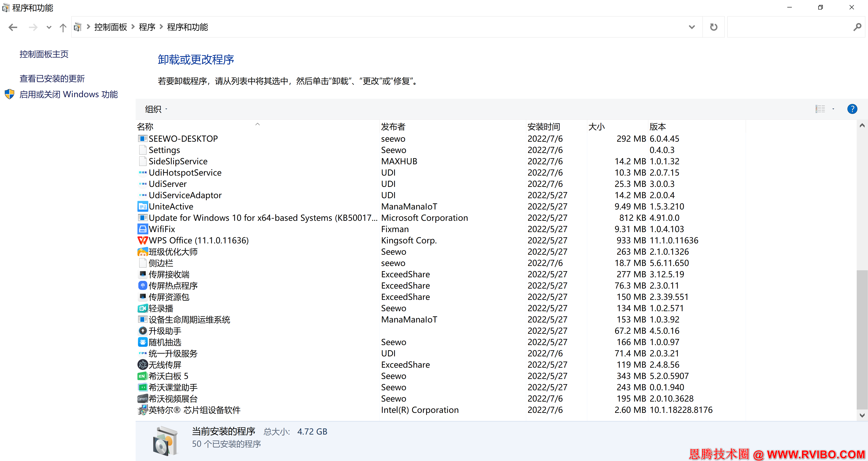This screenshot has width=868, height=461.
Task: Select UdiHotspotService icon
Action: click(143, 173)
